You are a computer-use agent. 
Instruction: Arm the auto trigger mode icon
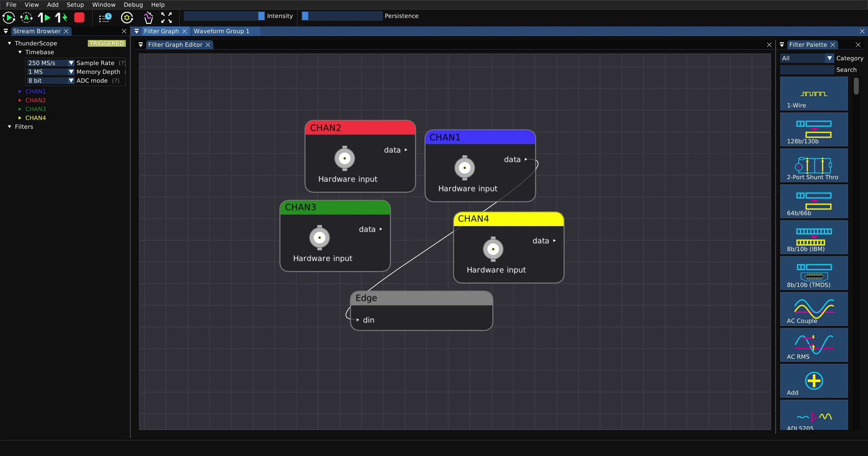(26, 17)
